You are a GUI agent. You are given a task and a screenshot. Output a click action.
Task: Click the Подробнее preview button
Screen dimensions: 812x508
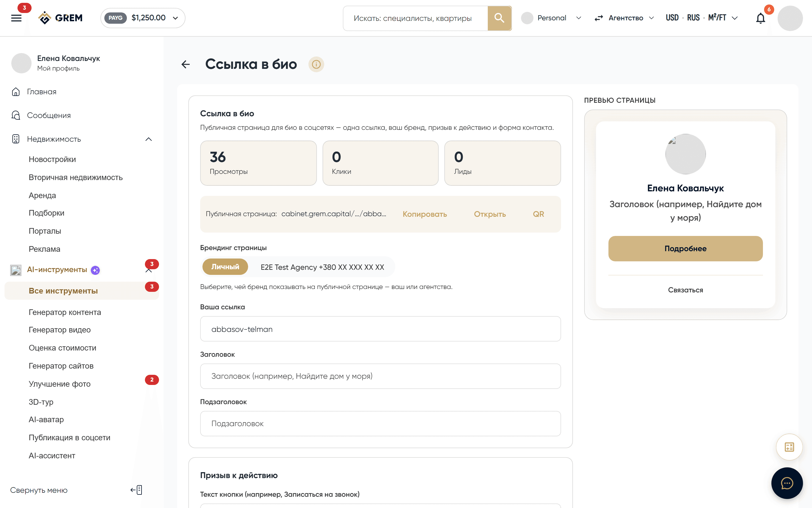pos(685,249)
